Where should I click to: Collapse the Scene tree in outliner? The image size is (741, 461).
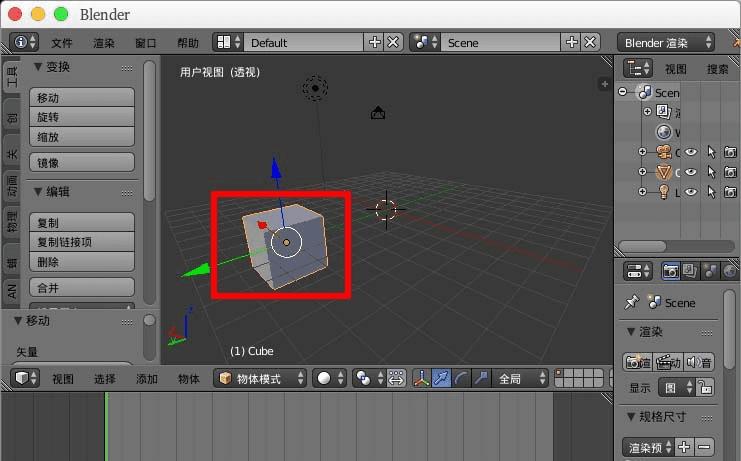[623, 92]
